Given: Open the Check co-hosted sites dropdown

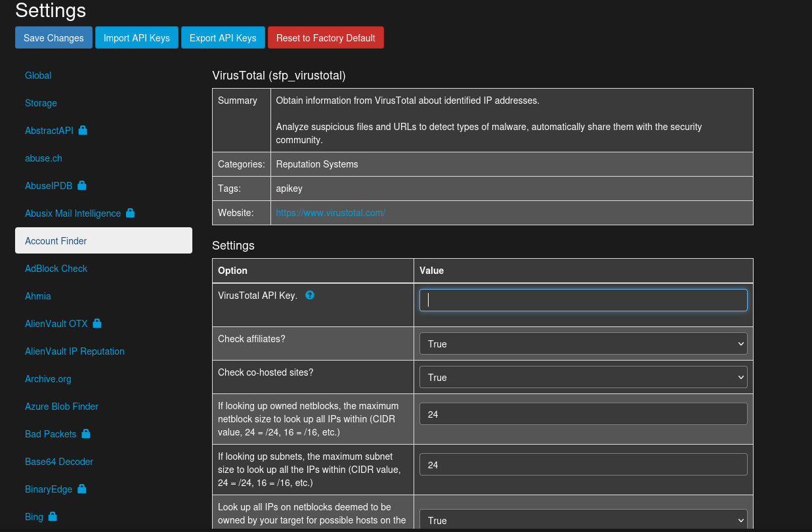Looking at the screenshot, I should tap(583, 377).
